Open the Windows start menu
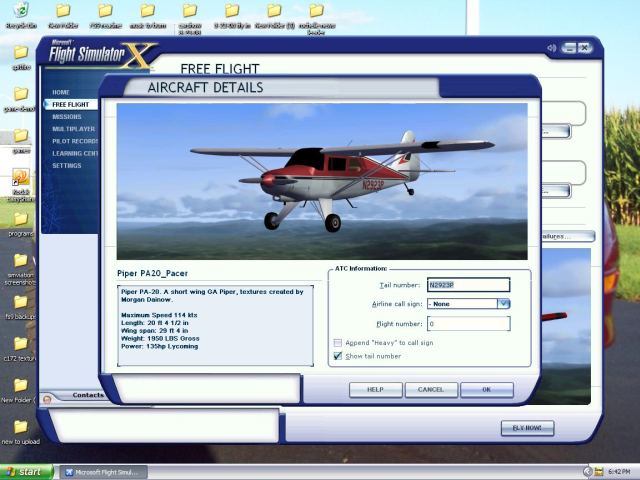This screenshot has height=480, width=640. click(26, 472)
